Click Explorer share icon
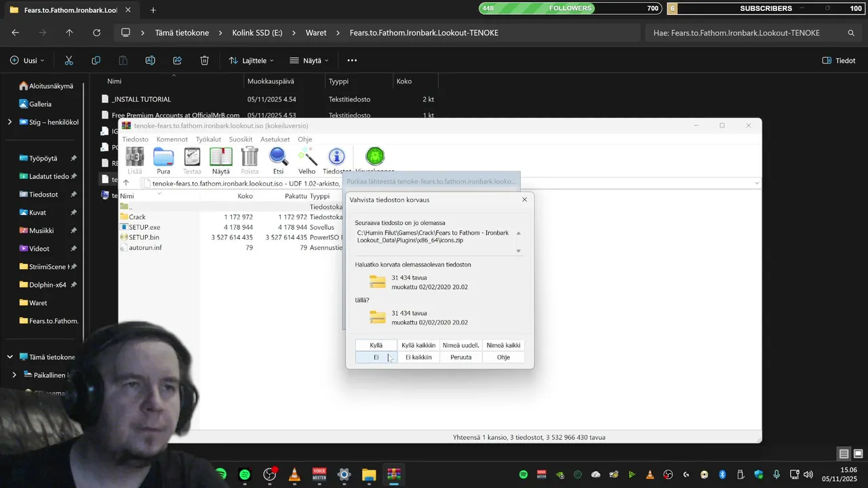Image resolution: width=868 pixels, height=488 pixels. tap(177, 60)
